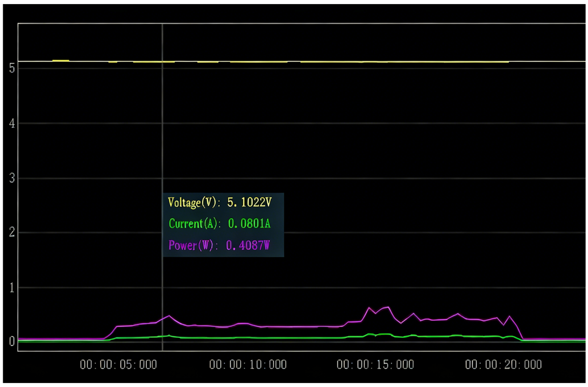Click the yellow voltage trace near 5V
588x387 pixels.
coord(296,62)
